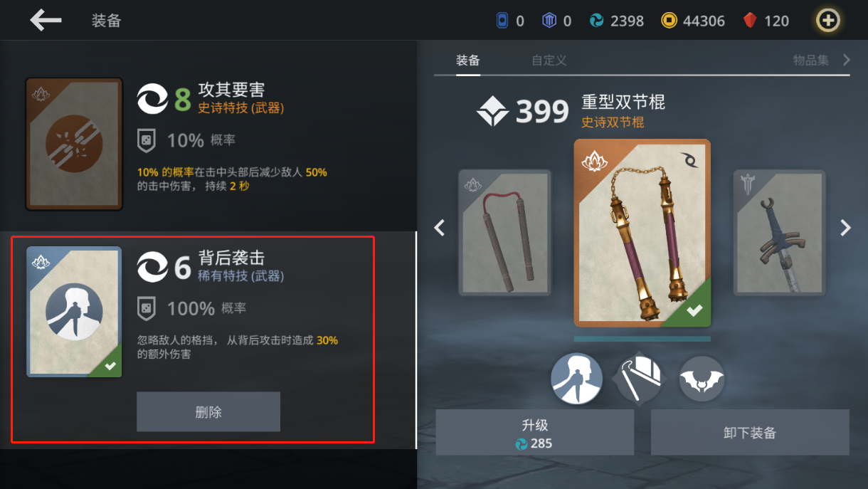Toggle equipped checkmark on 背后袭击 card
Viewport: 868px width, 489px height.
coord(110,366)
